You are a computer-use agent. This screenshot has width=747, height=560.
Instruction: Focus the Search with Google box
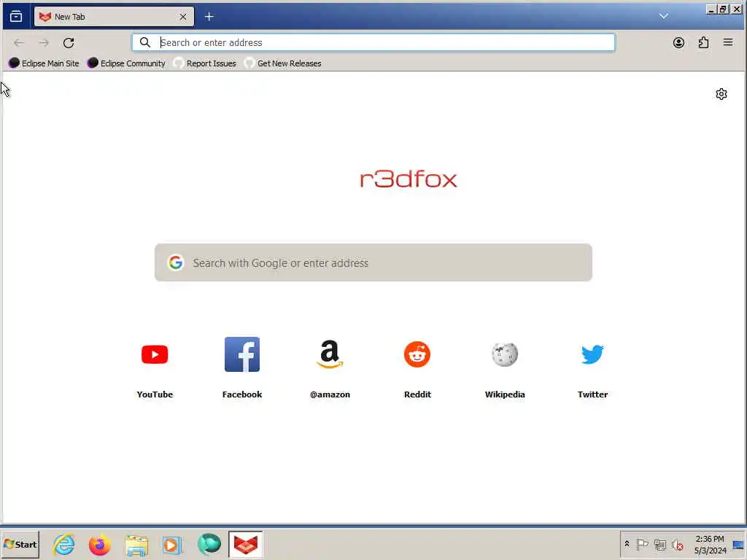[373, 262]
